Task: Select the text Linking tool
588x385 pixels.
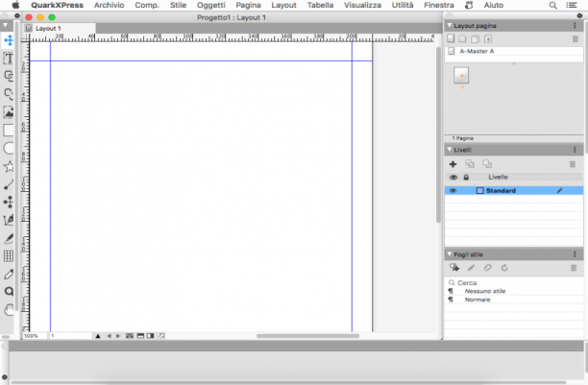Action: (x=9, y=76)
